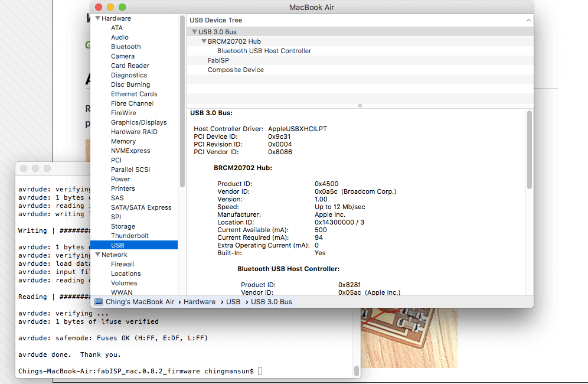Select Fibre Channel in the sidebar
This screenshot has height=384, width=588.
point(132,103)
